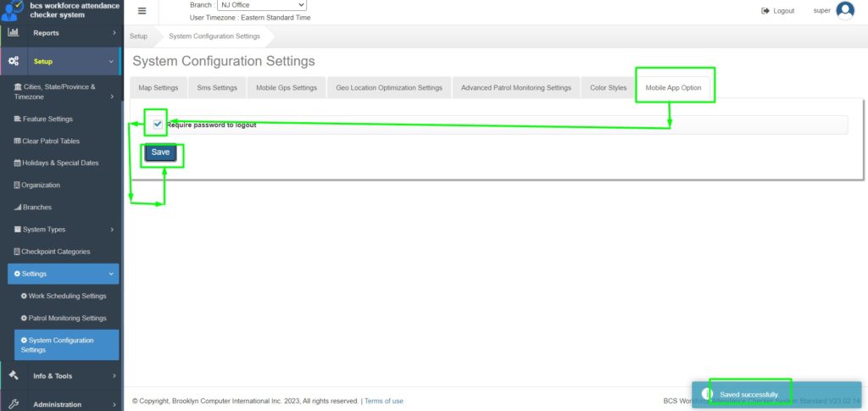Switch to the Map Settings tab
The width and height of the screenshot is (868, 411).
pos(158,88)
